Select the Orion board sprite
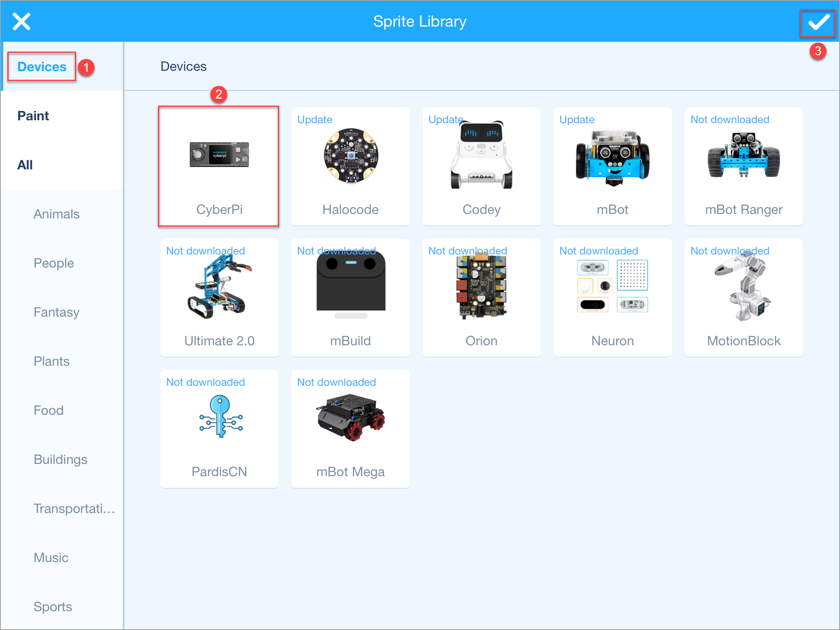840x630 pixels. (x=481, y=297)
